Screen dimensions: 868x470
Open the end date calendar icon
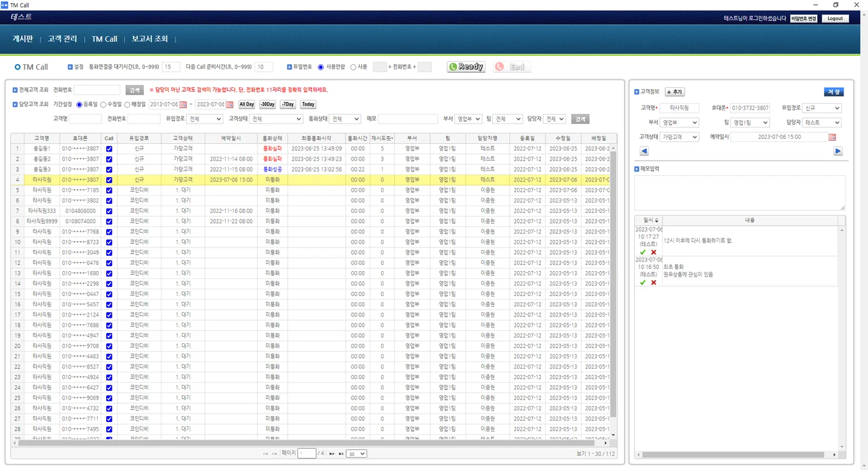point(229,104)
